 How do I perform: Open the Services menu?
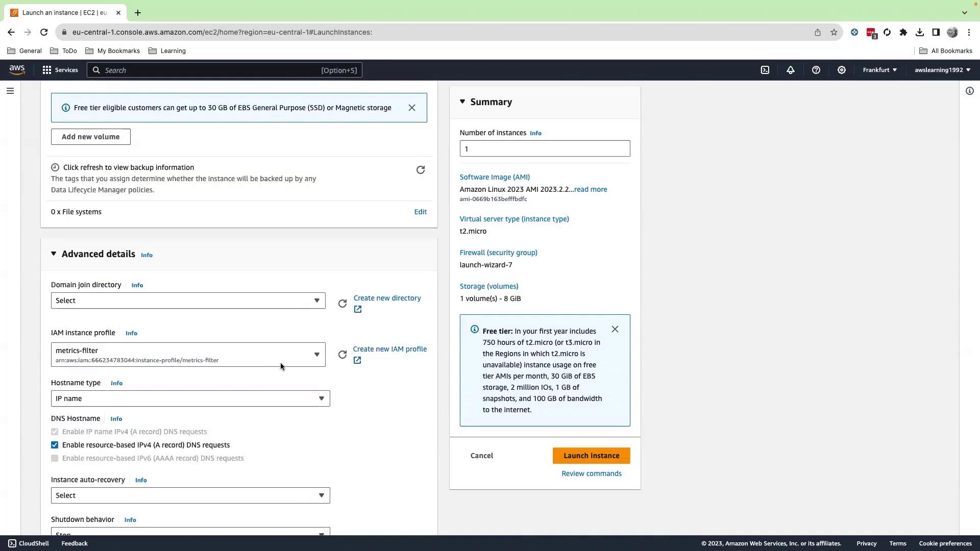click(x=60, y=70)
